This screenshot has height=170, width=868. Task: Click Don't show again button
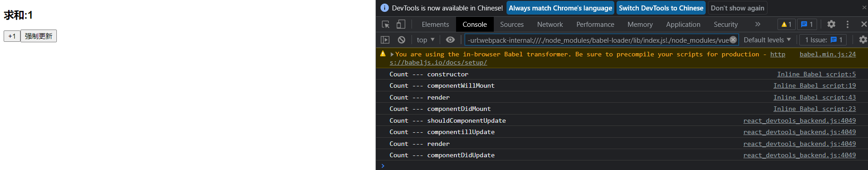pyautogui.click(x=738, y=8)
